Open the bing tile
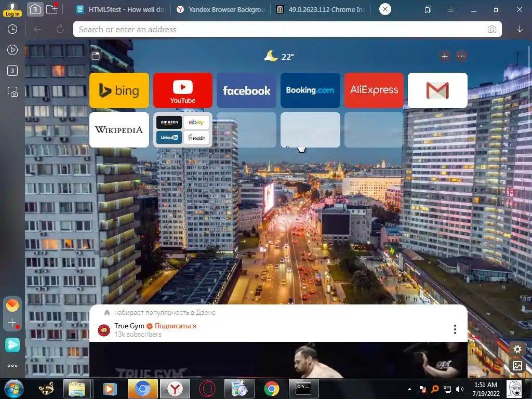 [x=119, y=90]
